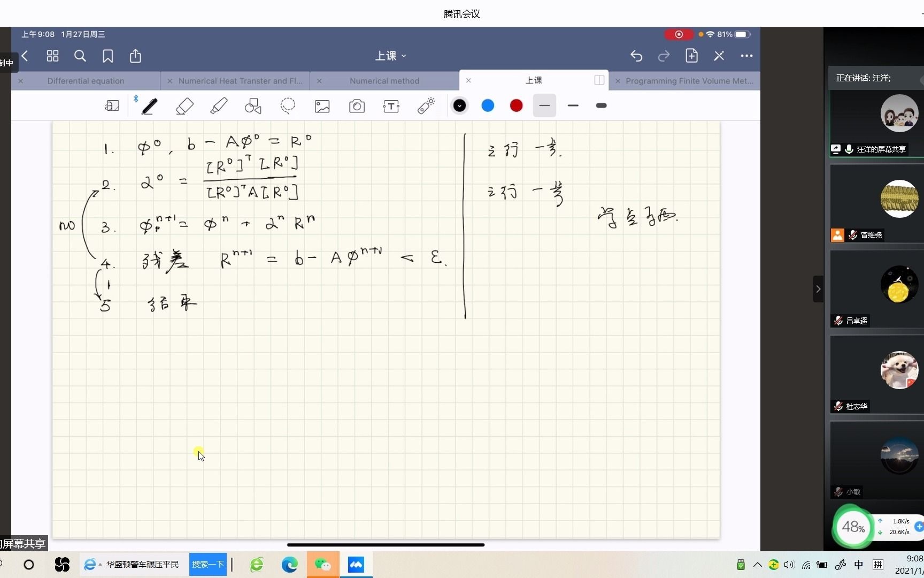This screenshot has width=924, height=578.
Task: Redo the last stroke
Action: coord(664,56)
